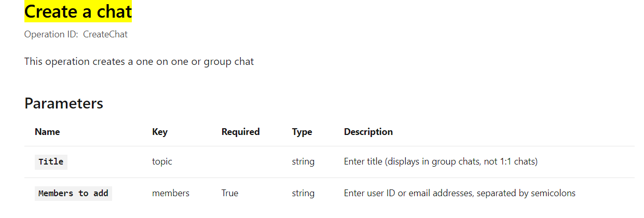Click the highlighted 'Create a chat' heading
The width and height of the screenshot is (644, 218).
pyautogui.click(x=78, y=11)
